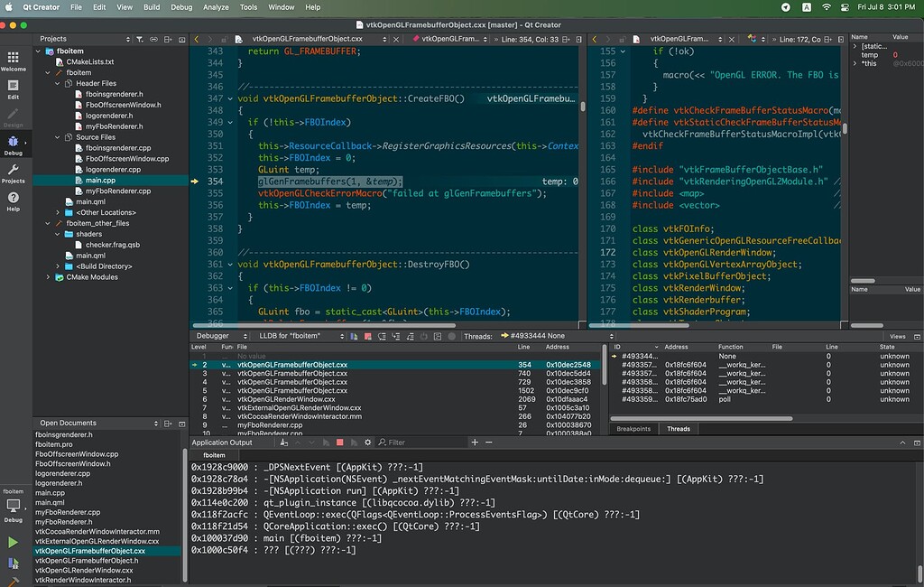Image resolution: width=924 pixels, height=587 pixels.
Task: Switch to the Breakpoints tab
Action: [633, 429]
